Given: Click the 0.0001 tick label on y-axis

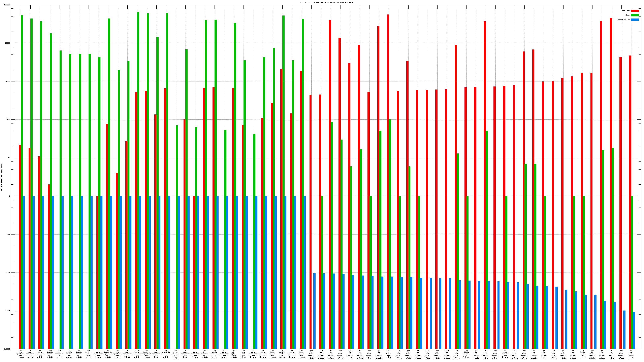Looking at the screenshot, I should (x=7, y=349).
